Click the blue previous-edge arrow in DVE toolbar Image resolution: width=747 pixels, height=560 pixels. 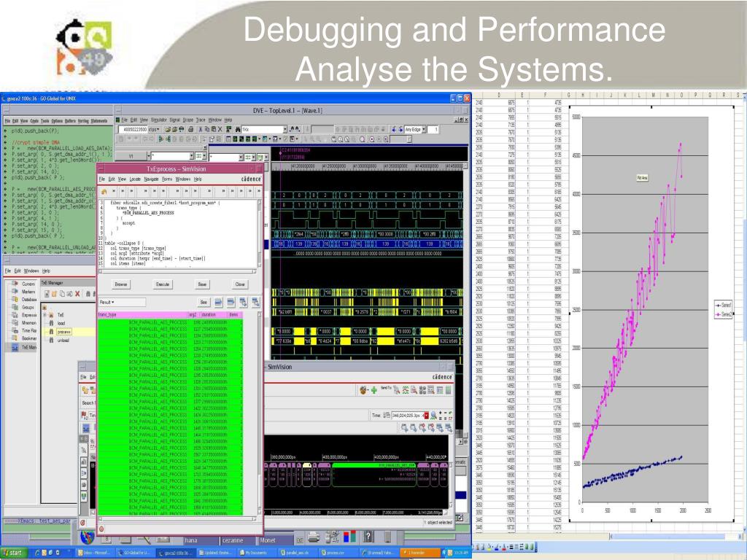393,130
